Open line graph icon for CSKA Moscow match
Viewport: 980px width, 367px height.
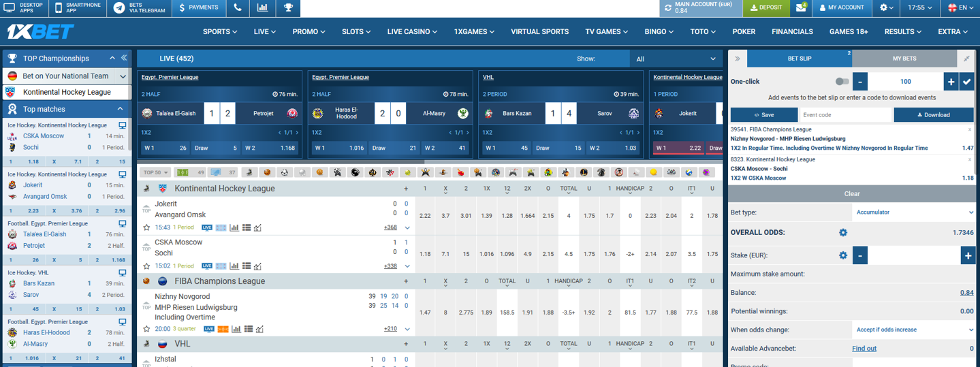point(257,266)
